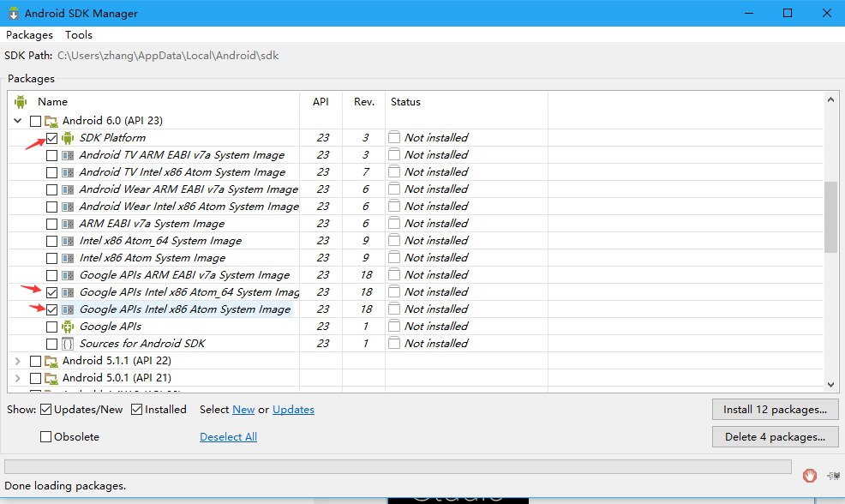Image resolution: width=845 pixels, height=504 pixels.
Task: Click the red stop loading icon
Action: (x=809, y=476)
